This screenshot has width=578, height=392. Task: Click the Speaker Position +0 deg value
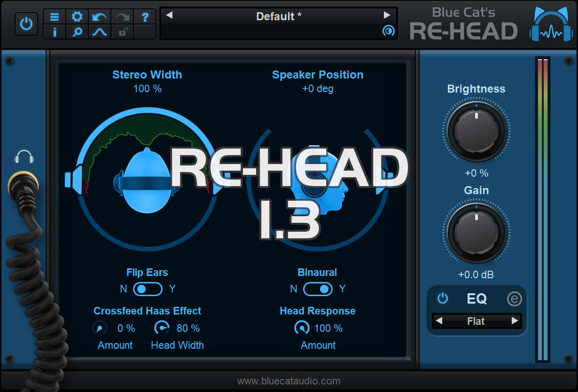(318, 88)
